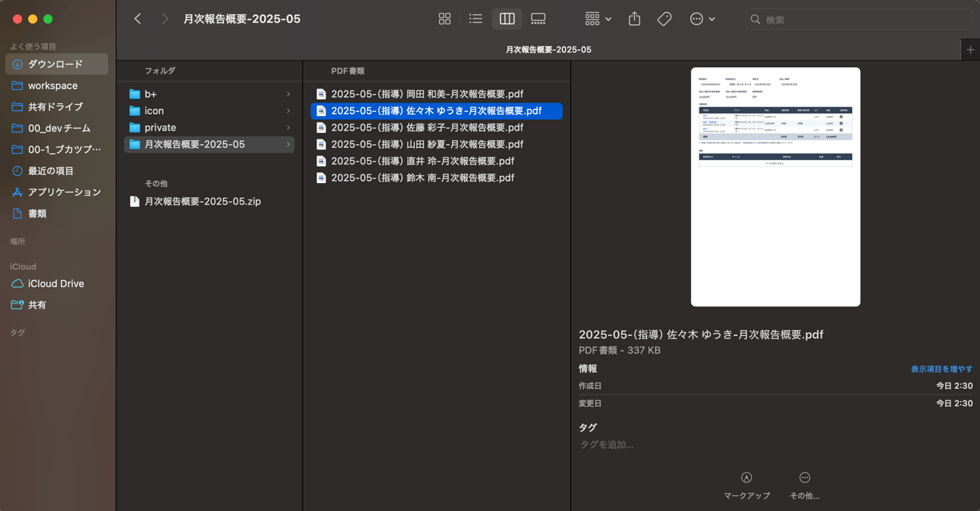The height and width of the screenshot is (511, 980).
Task: Click the Share icon in toolbar
Action: point(634,19)
